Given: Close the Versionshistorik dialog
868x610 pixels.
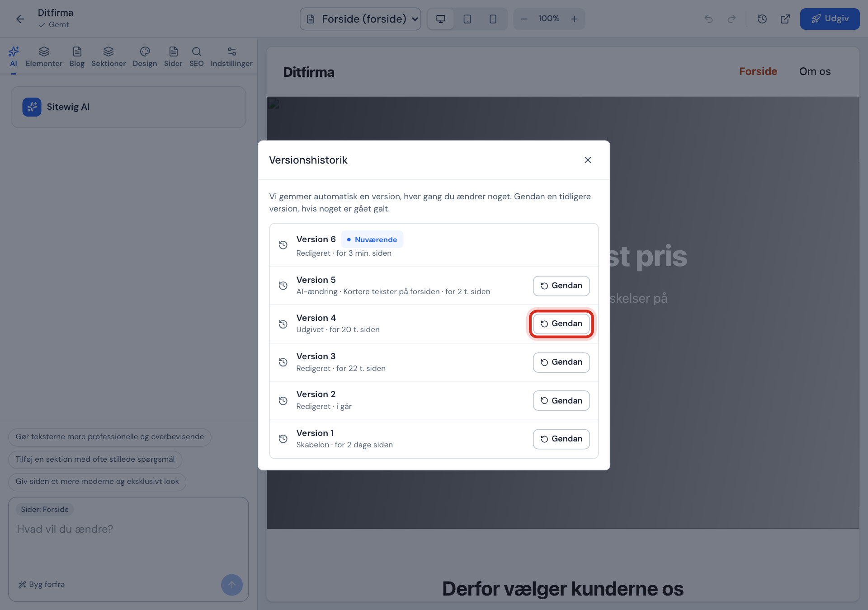Looking at the screenshot, I should pos(588,160).
